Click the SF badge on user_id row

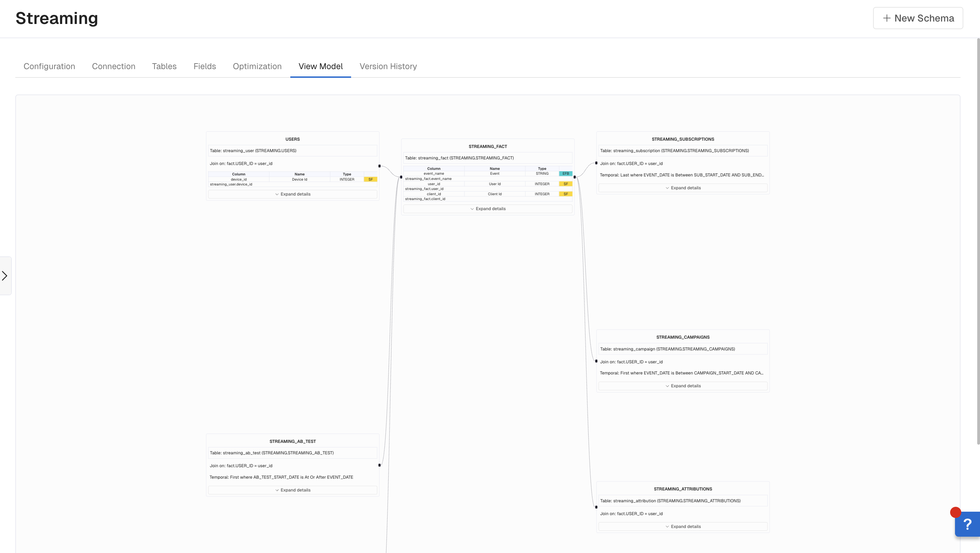565,184
